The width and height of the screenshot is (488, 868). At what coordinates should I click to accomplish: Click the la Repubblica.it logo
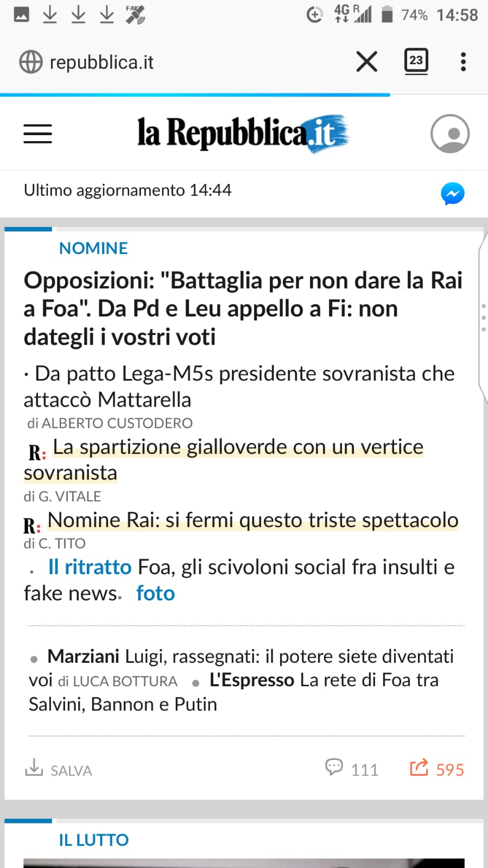242,134
